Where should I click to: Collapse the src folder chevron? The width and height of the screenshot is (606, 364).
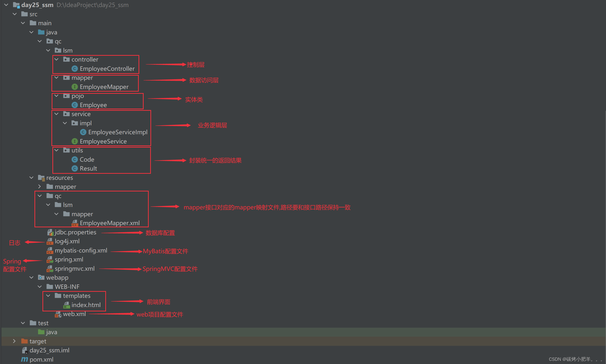[x=15, y=14]
